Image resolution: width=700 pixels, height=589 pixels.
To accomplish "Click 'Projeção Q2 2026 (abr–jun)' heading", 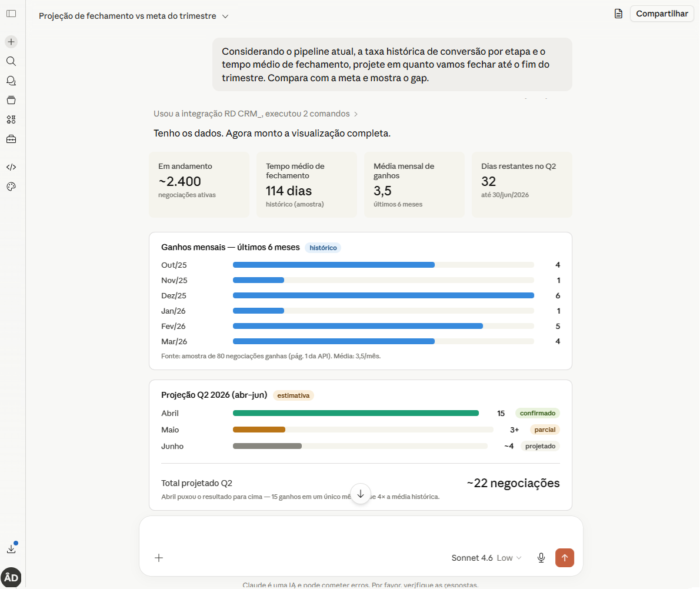I will click(x=214, y=395).
